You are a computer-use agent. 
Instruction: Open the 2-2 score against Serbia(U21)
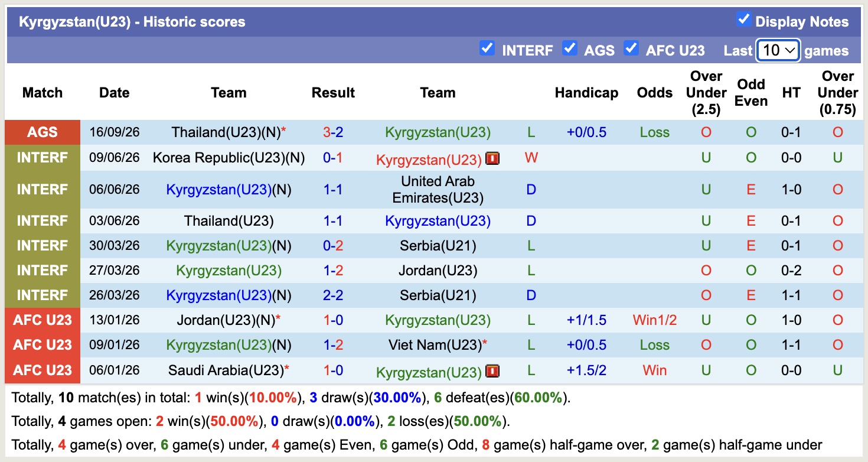tap(333, 295)
